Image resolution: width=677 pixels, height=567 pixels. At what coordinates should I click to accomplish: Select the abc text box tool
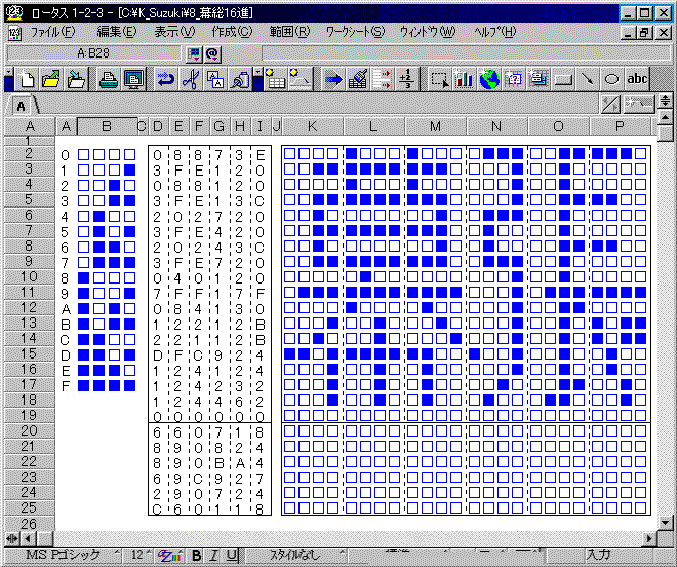[637, 79]
